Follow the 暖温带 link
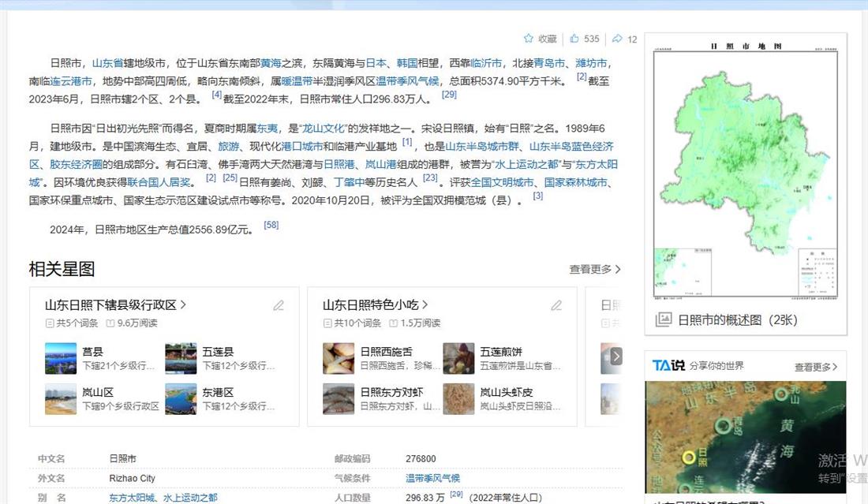The width and height of the screenshot is (868, 504). point(297,81)
